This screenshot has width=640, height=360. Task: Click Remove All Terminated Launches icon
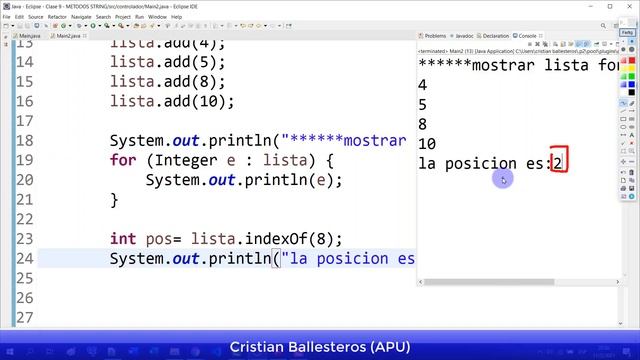(x=545, y=44)
